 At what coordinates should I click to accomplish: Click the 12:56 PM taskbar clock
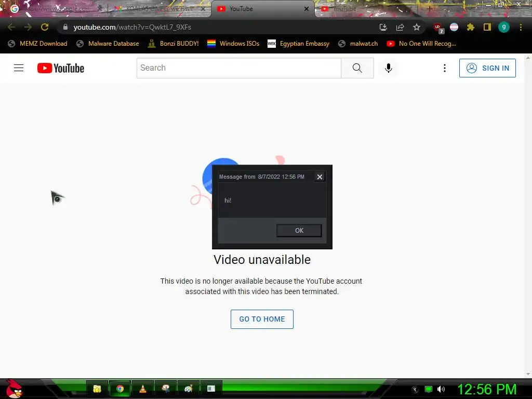[x=487, y=389]
